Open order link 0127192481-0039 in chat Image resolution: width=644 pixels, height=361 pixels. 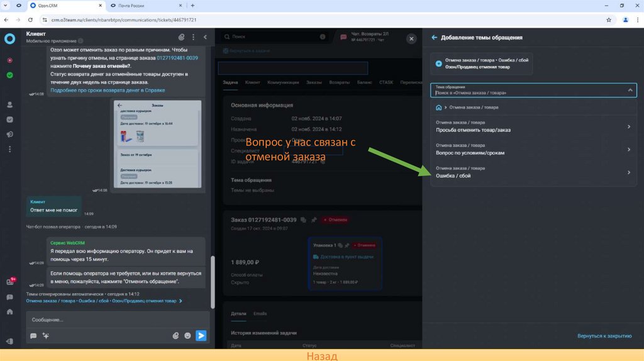[x=177, y=58]
